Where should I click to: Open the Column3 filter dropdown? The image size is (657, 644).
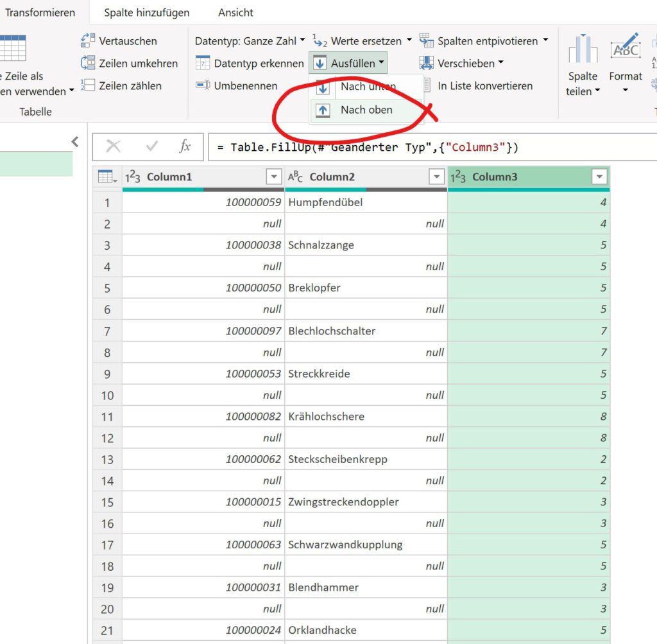click(600, 177)
